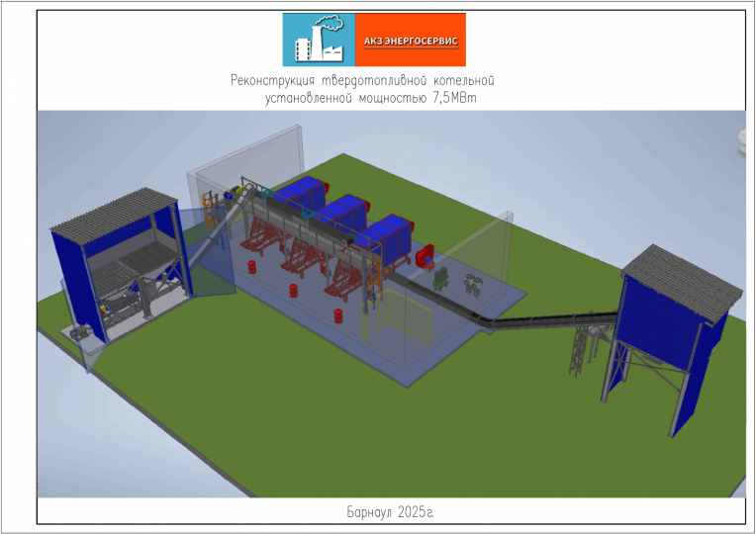756x534 pixels.
Task: Click the text установленной мощностью 7,5МВт
Action: click(x=363, y=98)
